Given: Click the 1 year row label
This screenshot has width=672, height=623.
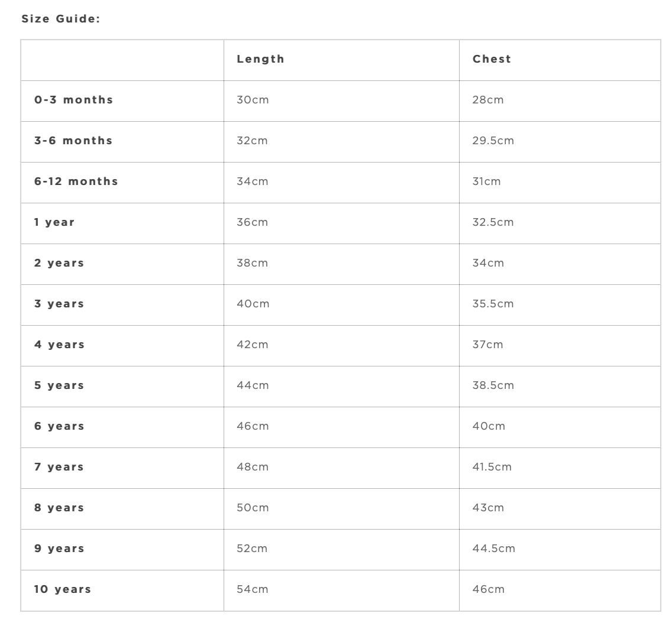Looking at the screenshot, I should [x=54, y=222].
